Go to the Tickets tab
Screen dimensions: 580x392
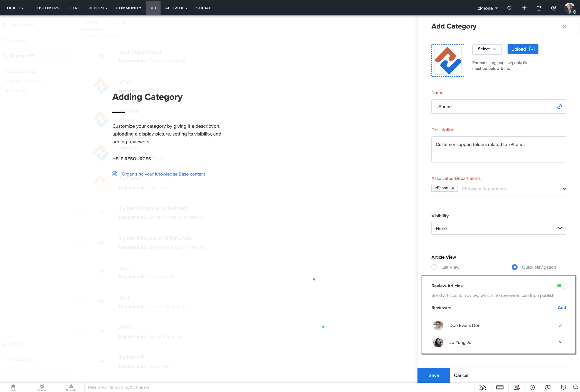point(15,8)
